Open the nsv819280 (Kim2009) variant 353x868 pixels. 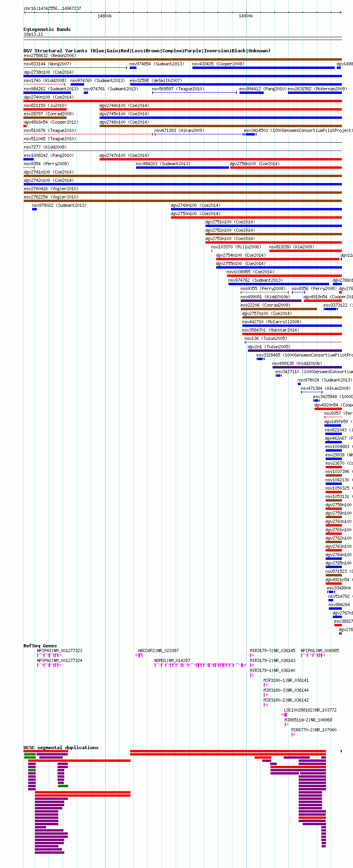292,247
